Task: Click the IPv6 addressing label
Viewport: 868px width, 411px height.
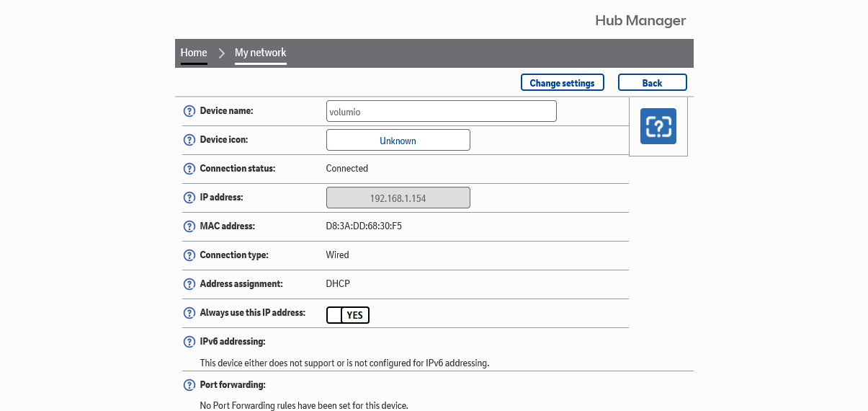Action: pos(233,341)
